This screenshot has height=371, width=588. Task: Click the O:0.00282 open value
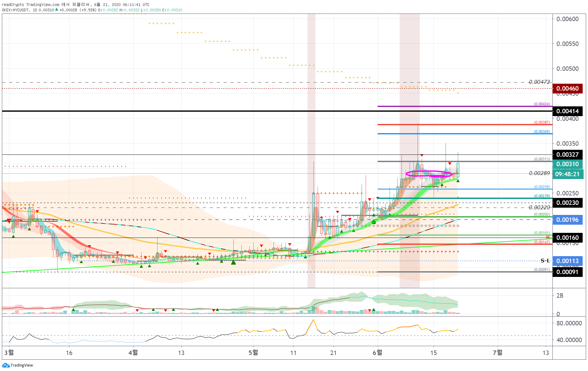click(x=108, y=10)
